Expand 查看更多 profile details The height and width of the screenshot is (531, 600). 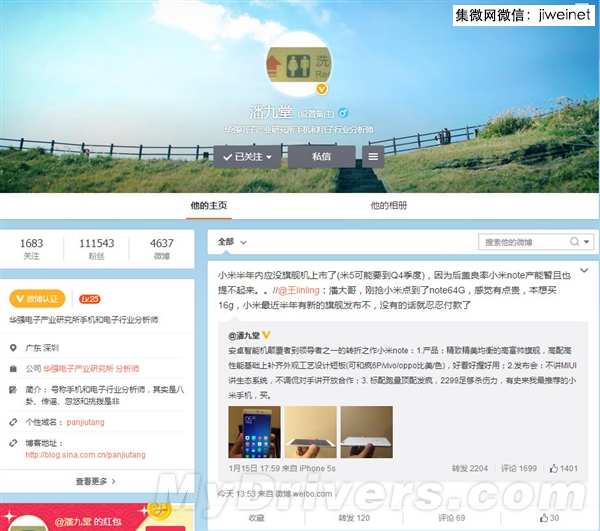pos(96,481)
